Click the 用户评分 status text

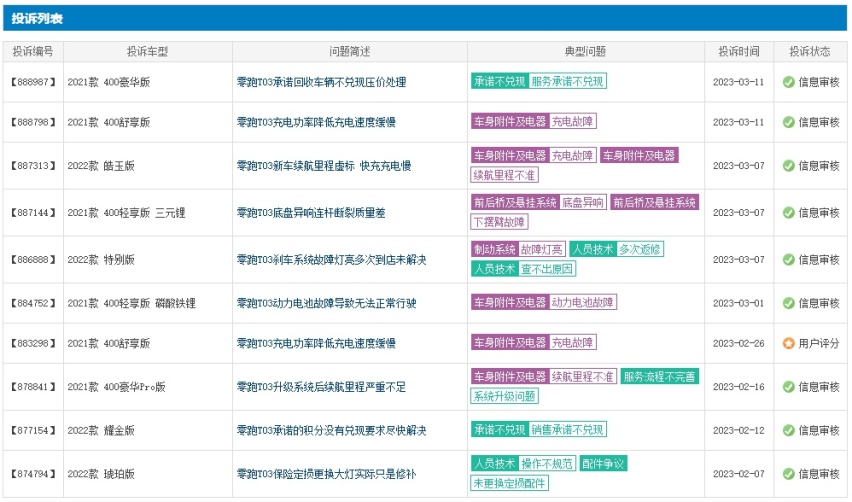coord(819,343)
